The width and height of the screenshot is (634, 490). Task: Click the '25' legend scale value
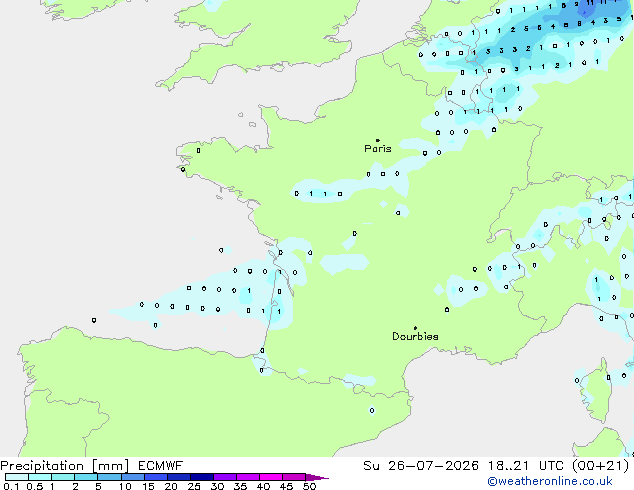point(194,486)
